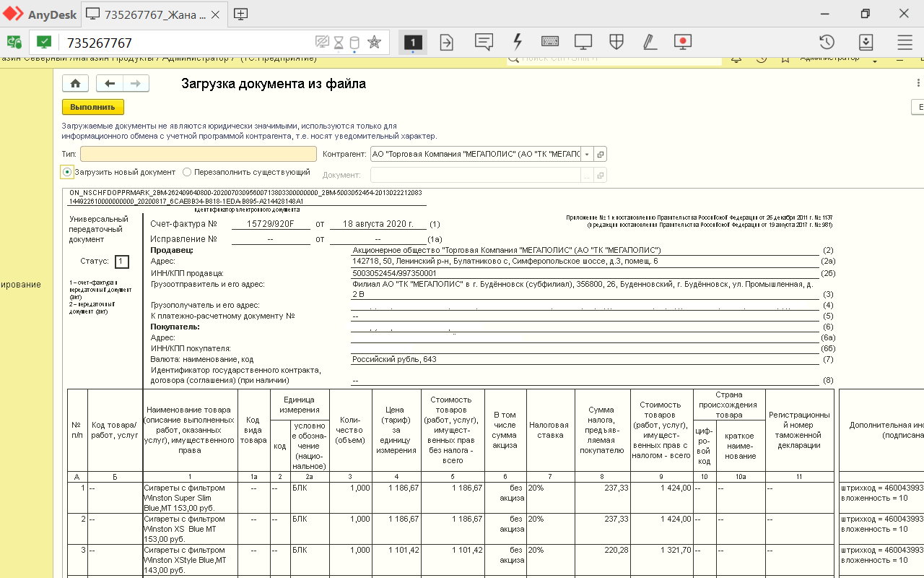924x578 pixels.
Task: Click the 'Наименование товара' column header
Action: [x=191, y=430]
